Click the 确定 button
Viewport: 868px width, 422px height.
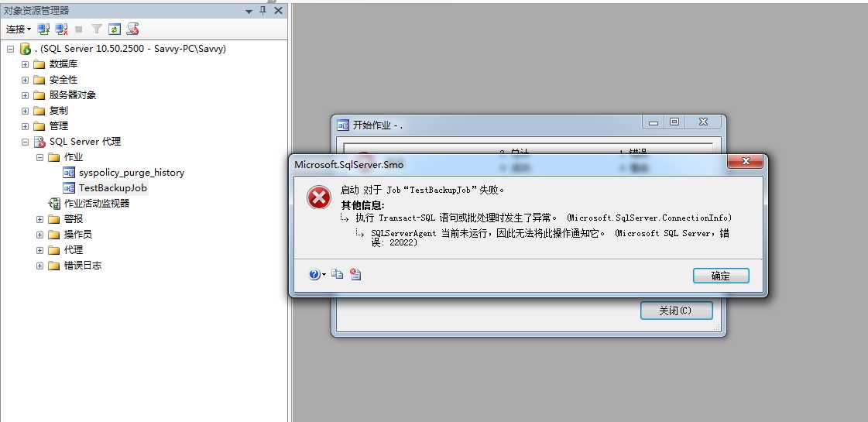pos(721,276)
